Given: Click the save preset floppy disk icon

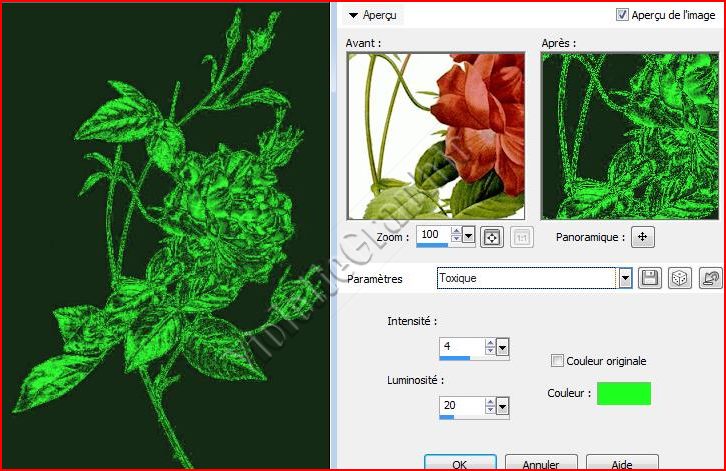Looking at the screenshot, I should [650, 278].
